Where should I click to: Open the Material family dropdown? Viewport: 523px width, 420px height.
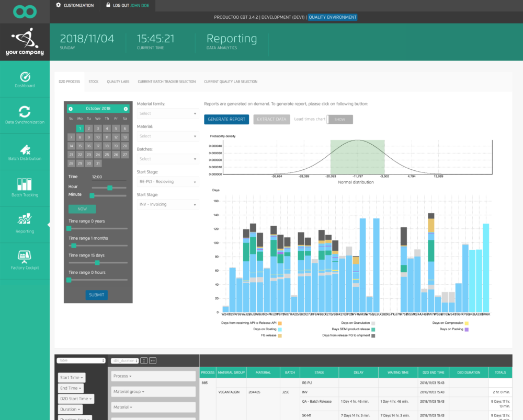[x=168, y=113]
